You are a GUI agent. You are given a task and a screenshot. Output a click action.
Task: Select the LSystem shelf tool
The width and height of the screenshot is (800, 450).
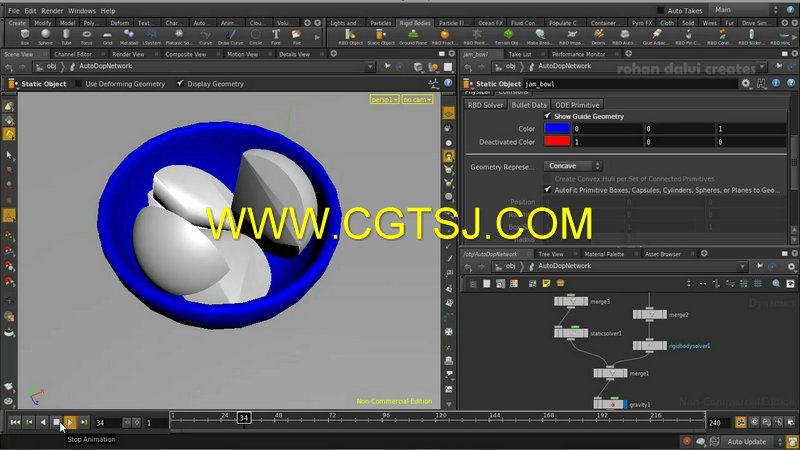[x=152, y=36]
